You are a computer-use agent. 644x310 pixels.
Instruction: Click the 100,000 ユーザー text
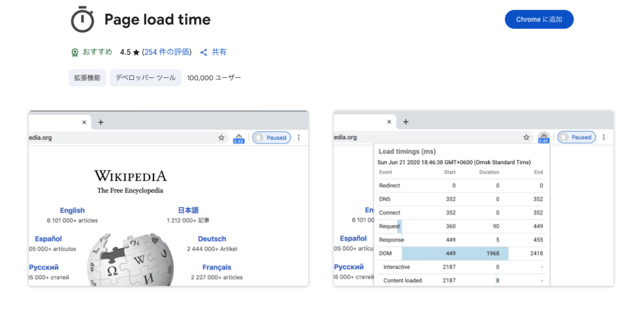214,77
